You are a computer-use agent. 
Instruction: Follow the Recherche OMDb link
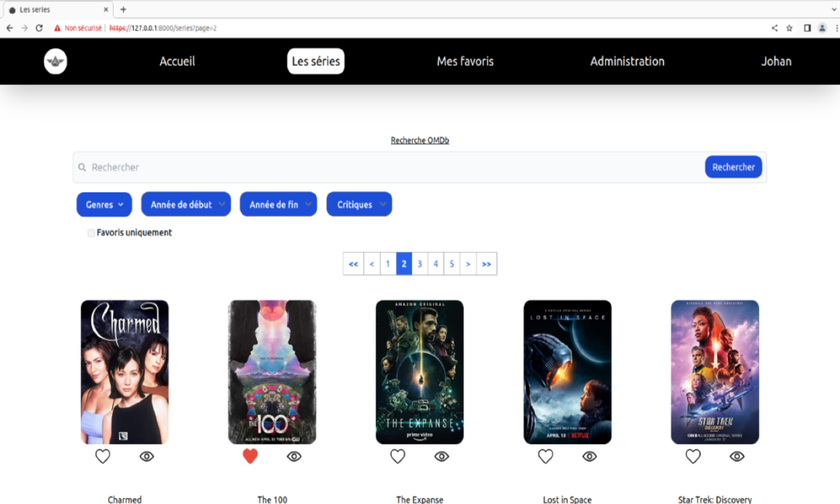click(x=420, y=140)
